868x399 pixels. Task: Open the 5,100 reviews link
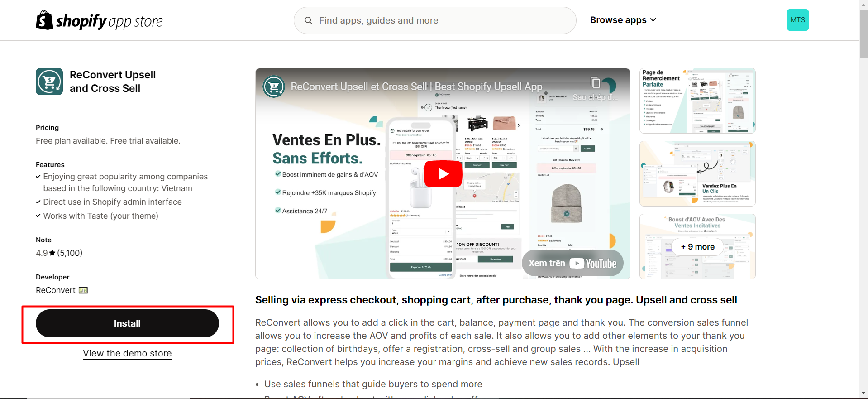click(x=70, y=253)
